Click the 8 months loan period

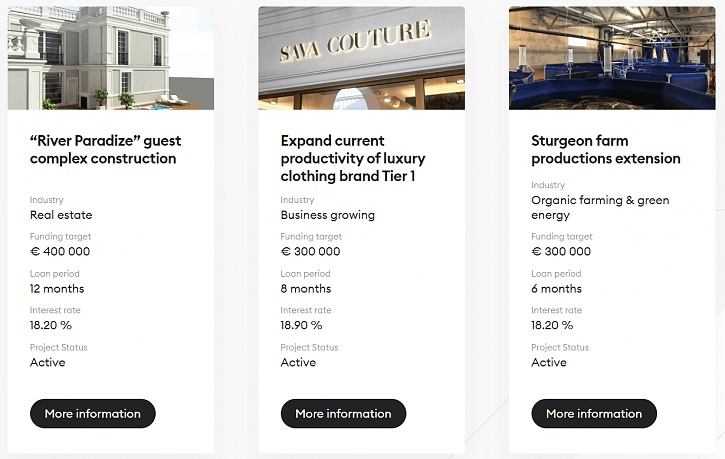pos(305,289)
